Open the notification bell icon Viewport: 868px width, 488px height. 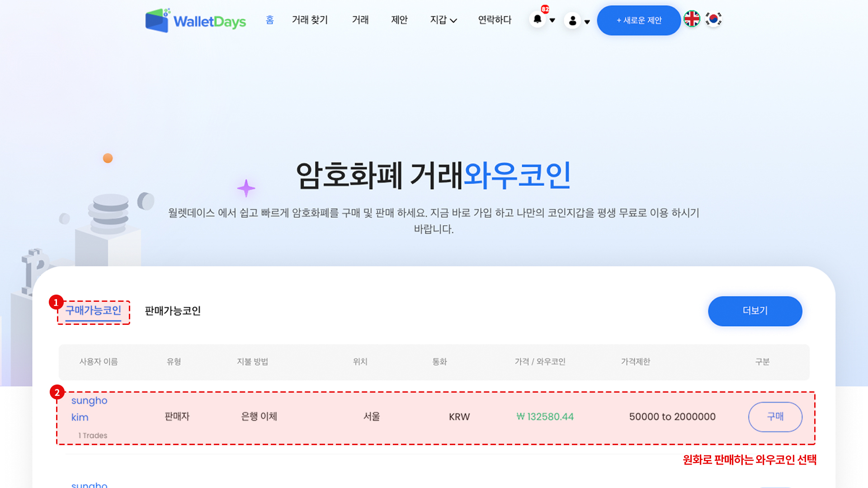537,19
